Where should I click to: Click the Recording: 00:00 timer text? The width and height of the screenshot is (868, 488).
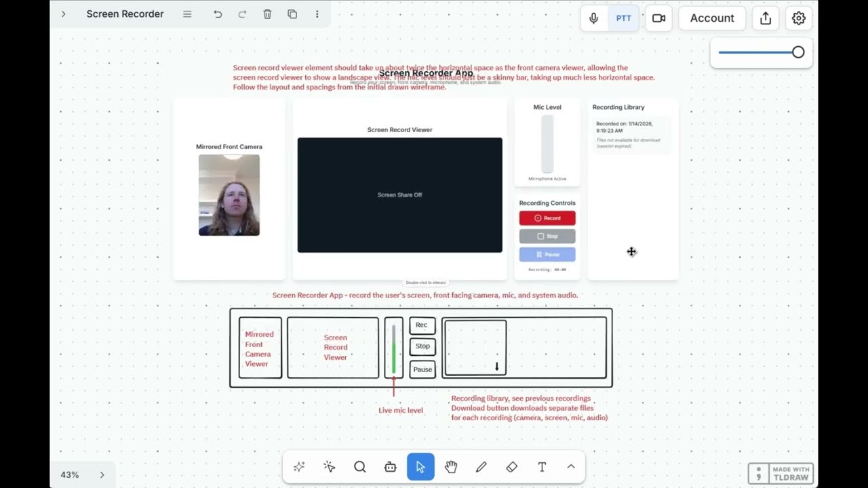pos(547,270)
